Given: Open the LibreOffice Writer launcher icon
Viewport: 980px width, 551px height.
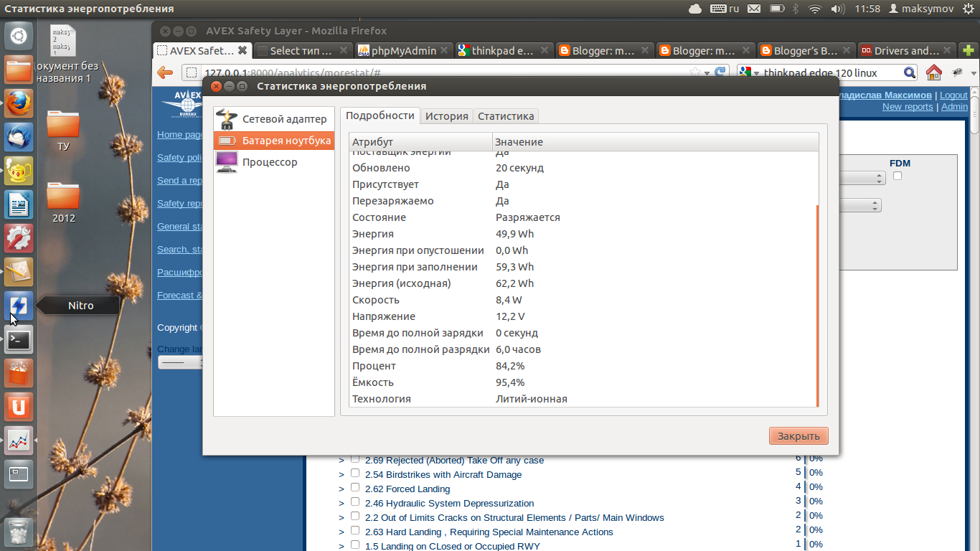Looking at the screenshot, I should 19,204.
